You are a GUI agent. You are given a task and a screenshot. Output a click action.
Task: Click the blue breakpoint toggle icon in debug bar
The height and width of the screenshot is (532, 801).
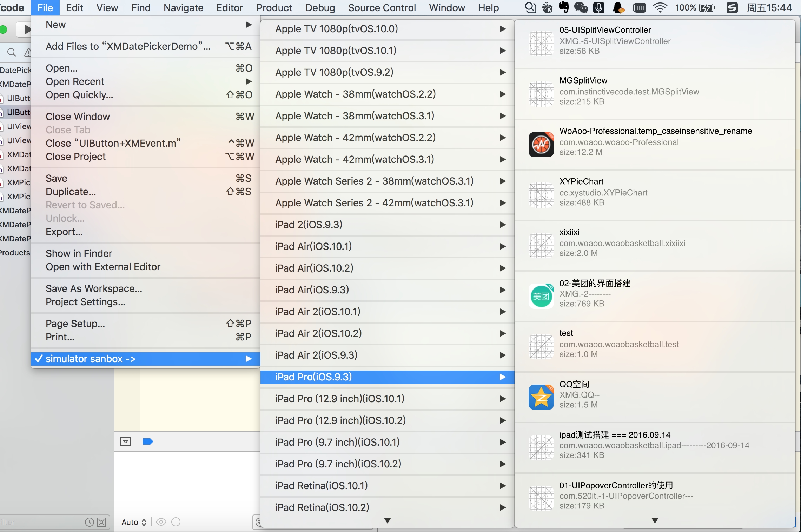[148, 441]
